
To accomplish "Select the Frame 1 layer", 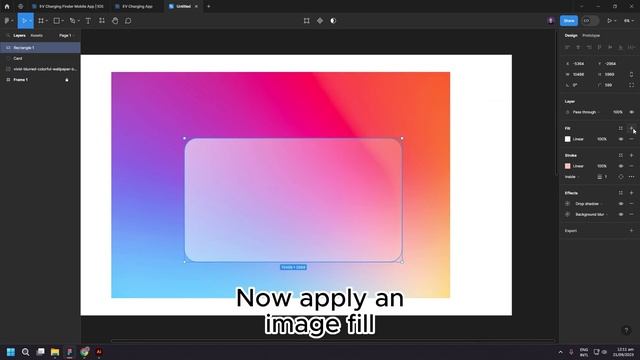I will 40,80.
